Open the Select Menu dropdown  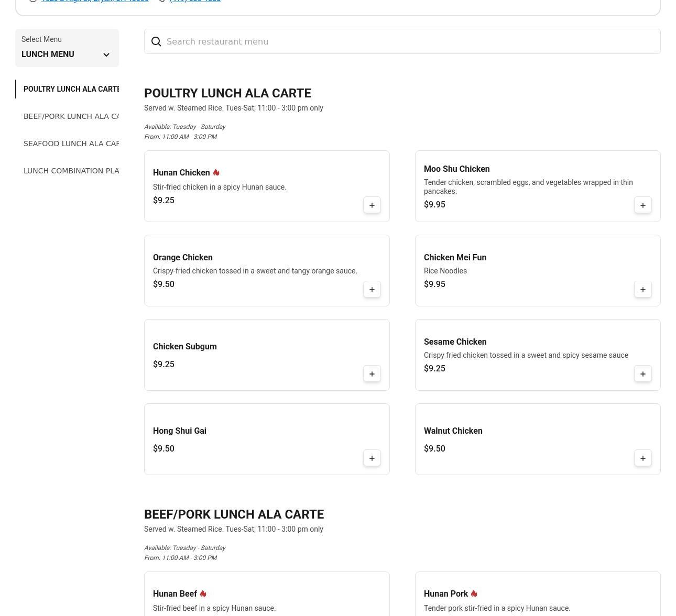point(67,48)
